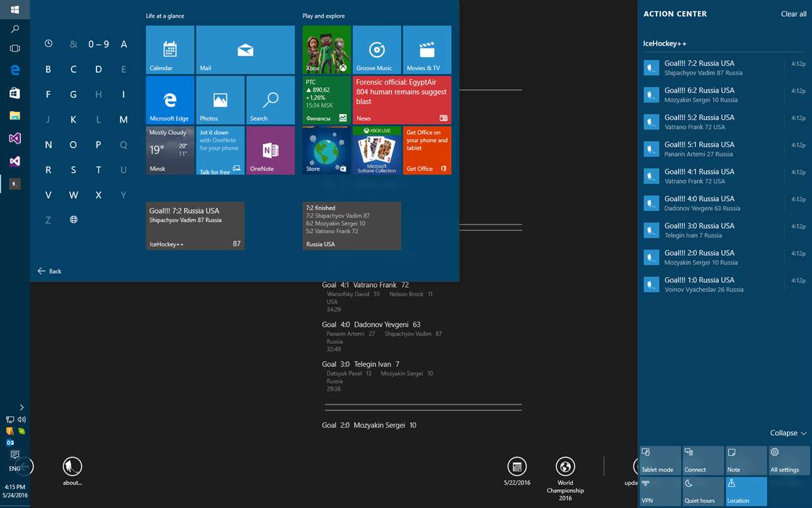Open the IceHockey++ live tile

pyautogui.click(x=195, y=226)
